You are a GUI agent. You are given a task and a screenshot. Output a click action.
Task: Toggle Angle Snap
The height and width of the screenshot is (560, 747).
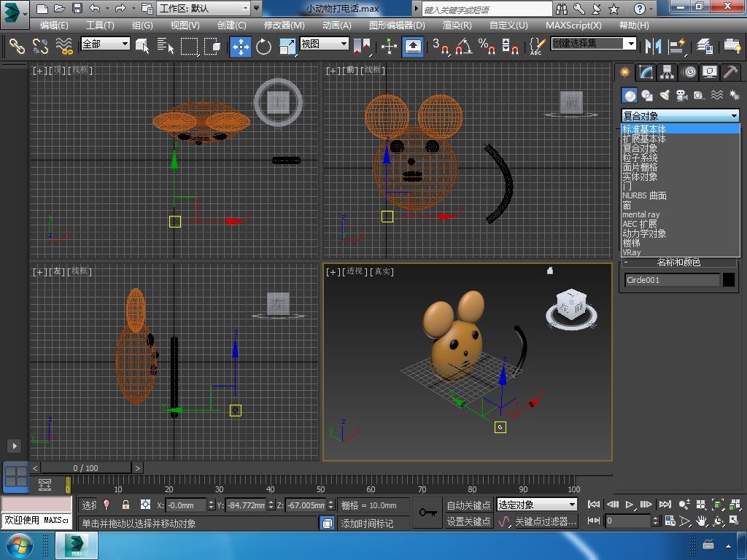(463, 46)
